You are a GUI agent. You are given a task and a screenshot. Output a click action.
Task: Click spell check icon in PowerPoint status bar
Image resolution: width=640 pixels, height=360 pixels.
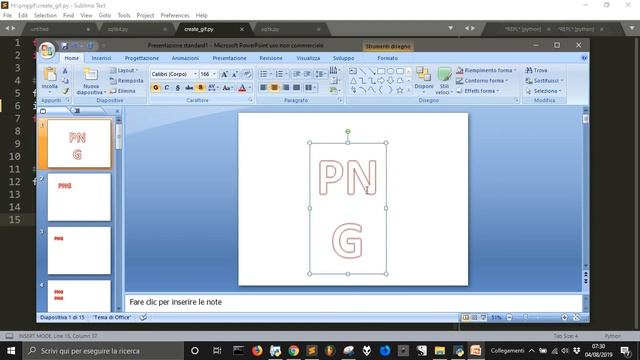pyautogui.click(x=143, y=317)
